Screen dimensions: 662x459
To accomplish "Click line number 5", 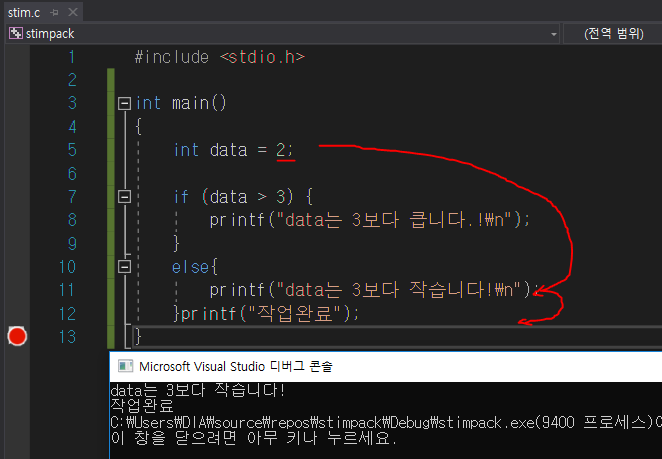I will click(72, 150).
